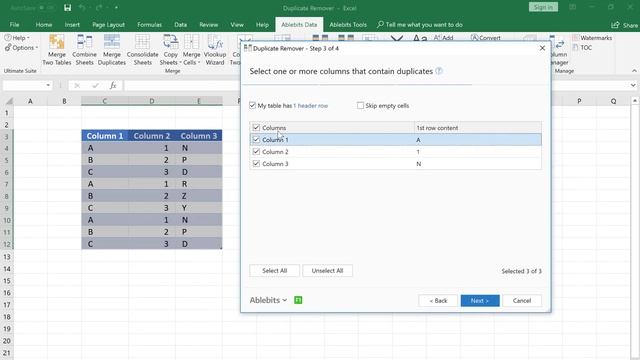The image size is (640, 360).
Task: Open Help dropdown in Ultimate Suite group
Action: pos(17,38)
